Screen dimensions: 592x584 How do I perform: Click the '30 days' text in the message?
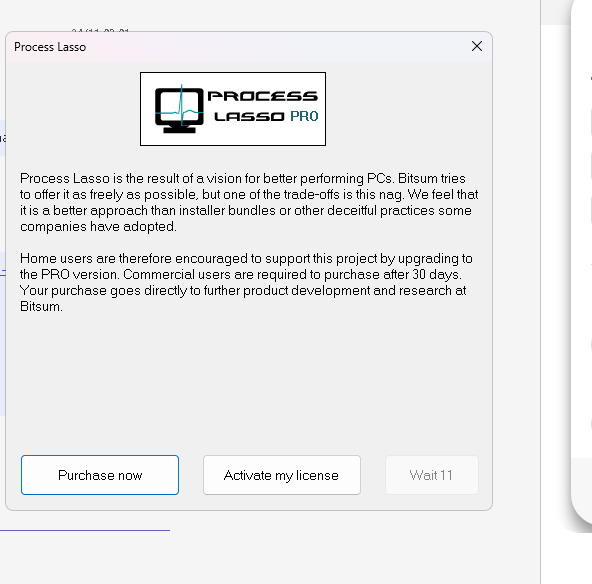(435, 274)
